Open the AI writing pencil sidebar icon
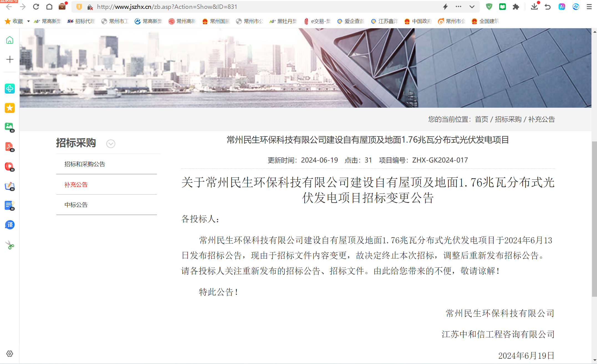 click(10, 186)
